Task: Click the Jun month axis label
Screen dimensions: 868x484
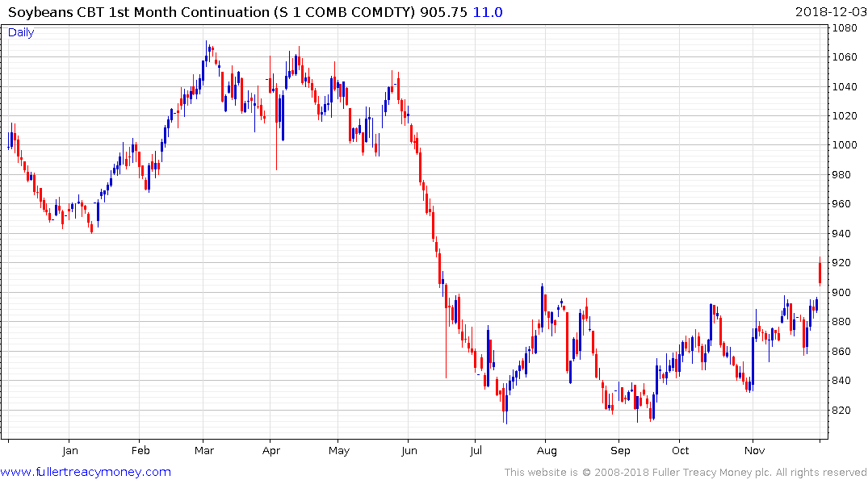Action: coord(409,451)
